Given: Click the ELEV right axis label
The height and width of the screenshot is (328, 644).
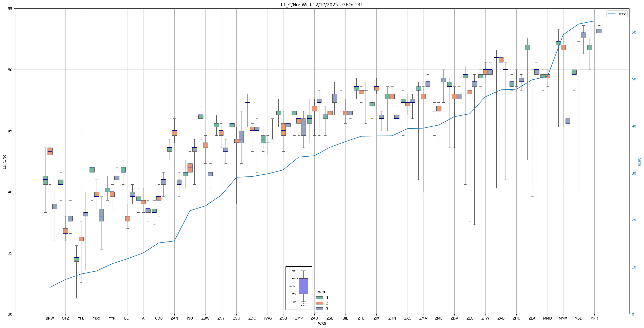Looking at the screenshot, I should click(x=640, y=162).
